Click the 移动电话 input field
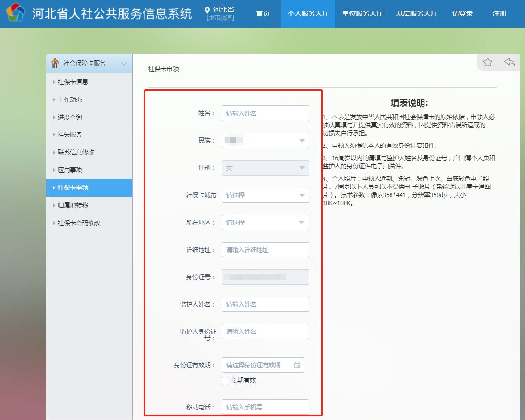 [x=265, y=407]
